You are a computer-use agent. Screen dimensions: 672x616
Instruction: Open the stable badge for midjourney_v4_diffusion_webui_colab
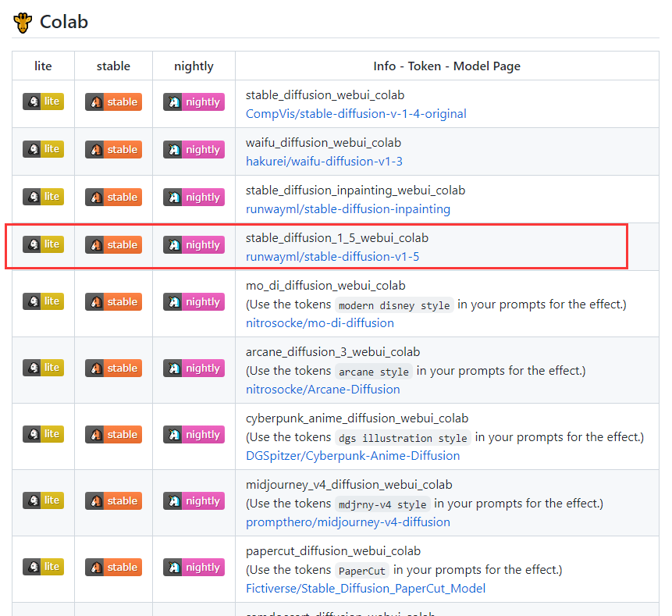pos(113,500)
